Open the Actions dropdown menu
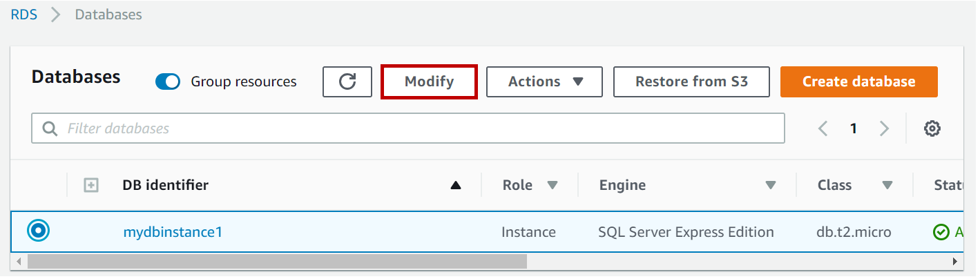 pos(545,81)
